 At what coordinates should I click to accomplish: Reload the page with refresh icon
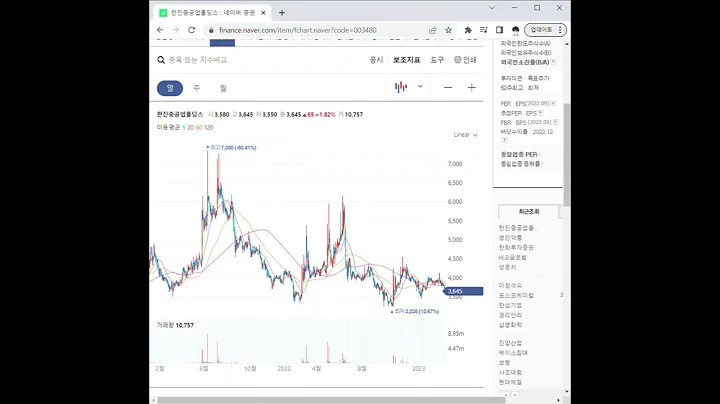(191, 30)
